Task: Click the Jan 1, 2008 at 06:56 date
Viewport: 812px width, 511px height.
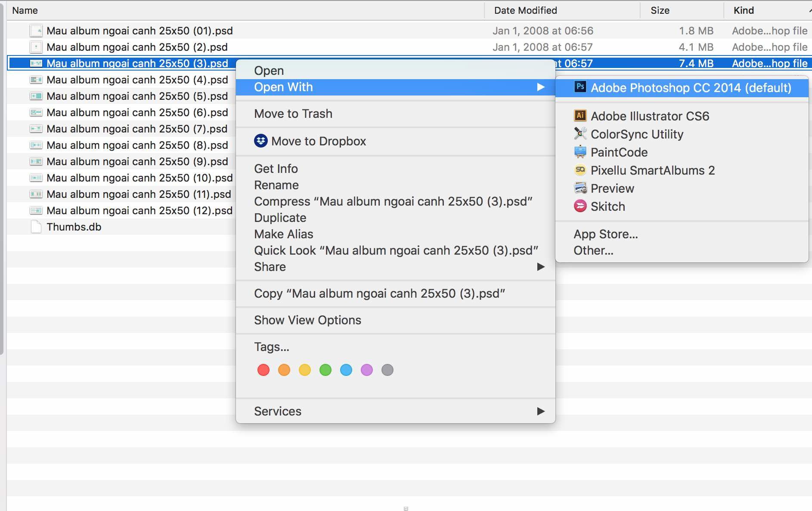Action: 543,31
